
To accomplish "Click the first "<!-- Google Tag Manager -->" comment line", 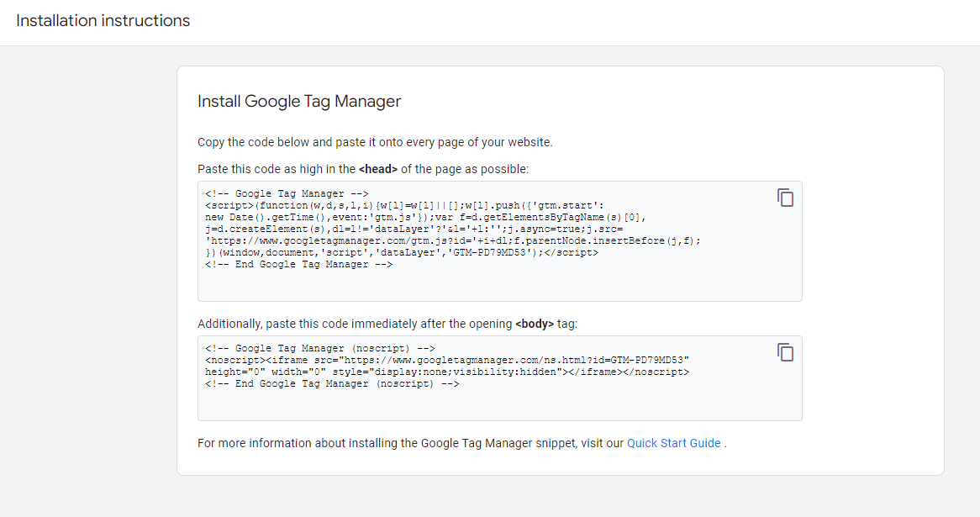I will (287, 193).
